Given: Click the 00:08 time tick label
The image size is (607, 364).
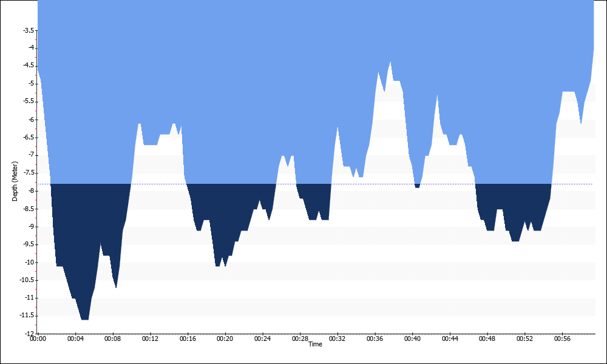Looking at the screenshot, I should (113, 339).
